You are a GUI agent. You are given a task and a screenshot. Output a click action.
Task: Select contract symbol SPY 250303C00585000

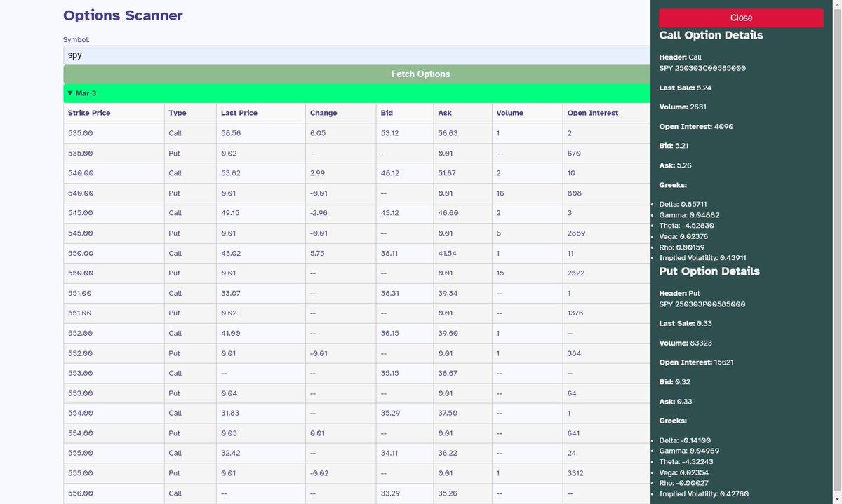point(702,68)
